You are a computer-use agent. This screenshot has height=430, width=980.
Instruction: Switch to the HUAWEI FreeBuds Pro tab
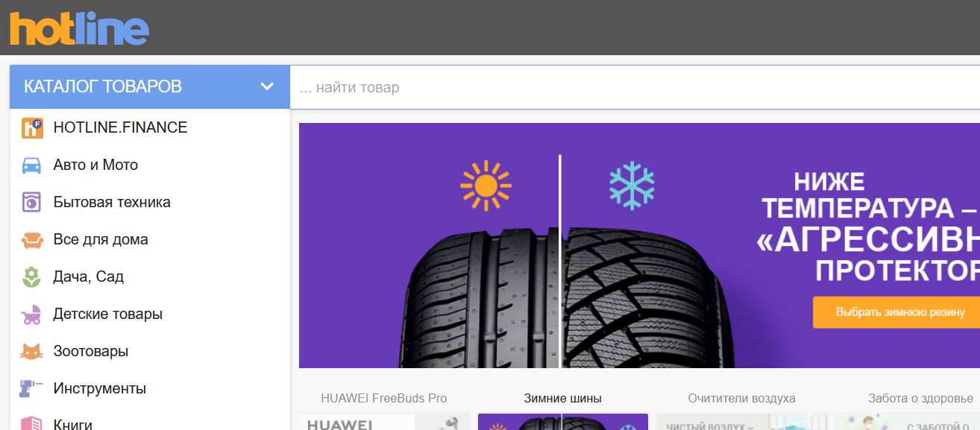383,398
